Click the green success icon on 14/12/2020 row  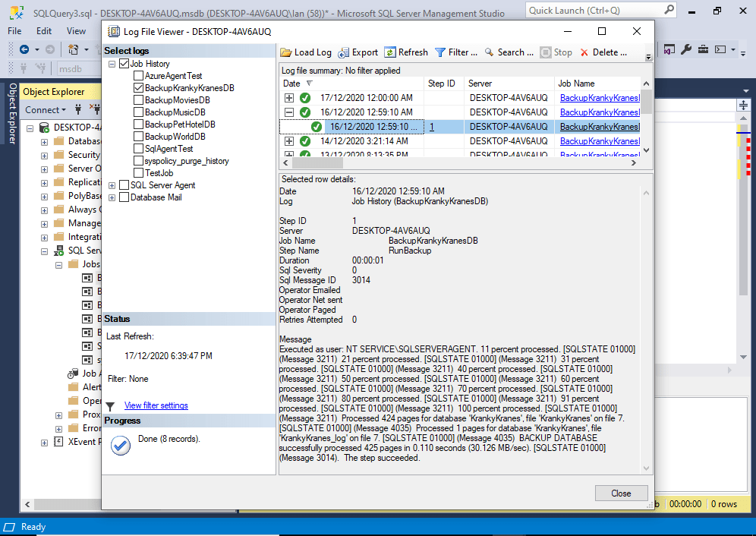305,141
